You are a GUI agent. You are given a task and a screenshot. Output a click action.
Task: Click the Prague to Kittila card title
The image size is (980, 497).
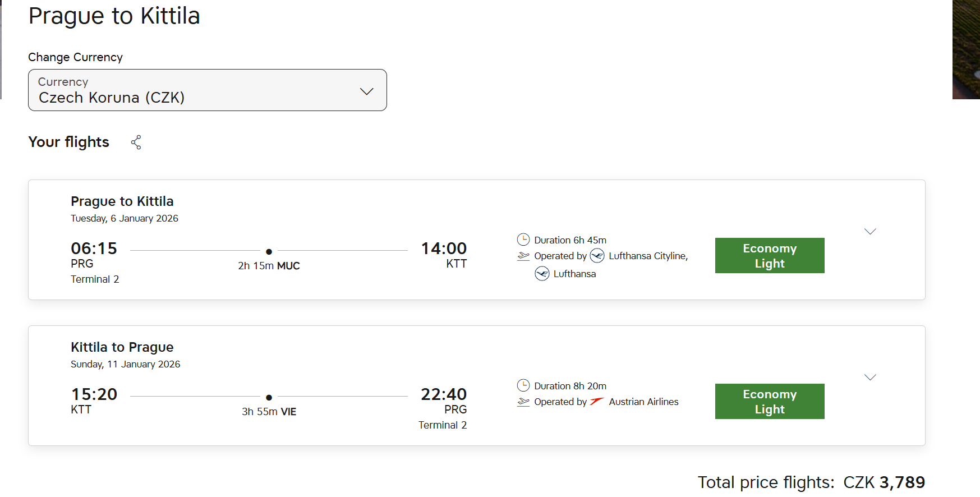pos(122,201)
